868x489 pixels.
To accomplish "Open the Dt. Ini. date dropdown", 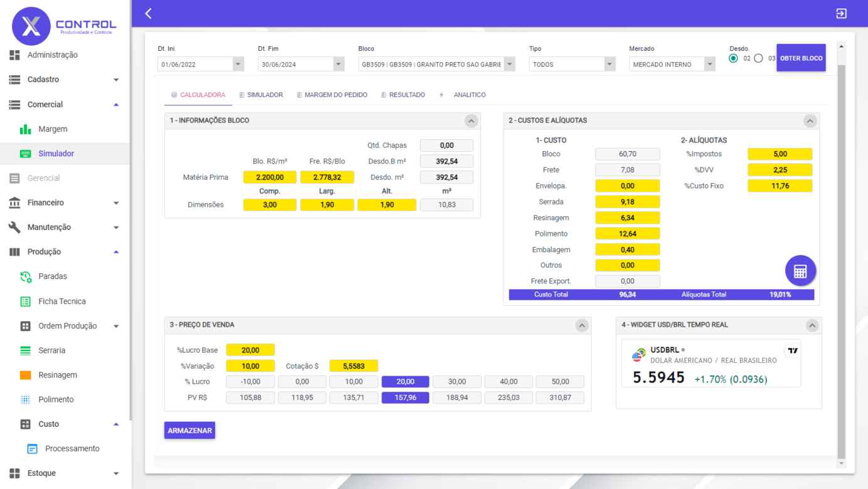I will 238,64.
